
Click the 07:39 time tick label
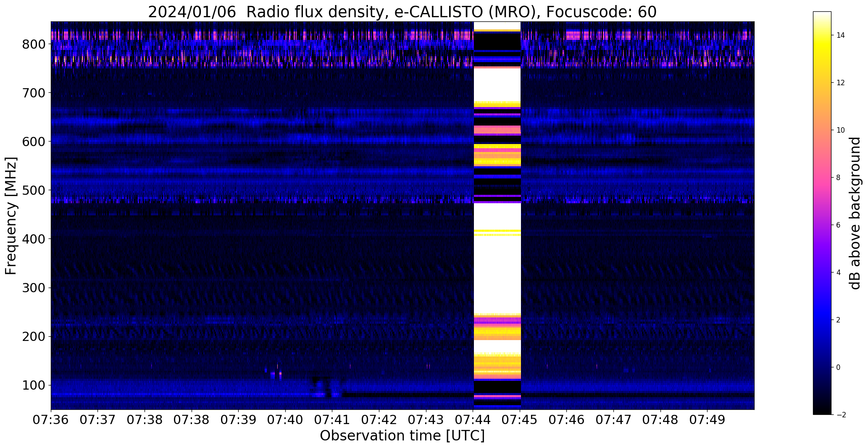point(239,420)
